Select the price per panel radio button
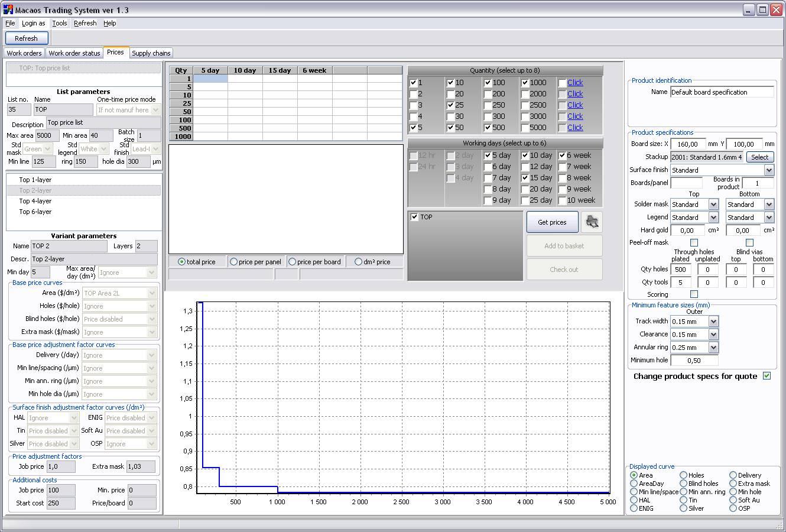This screenshot has width=786, height=532. pos(234,262)
